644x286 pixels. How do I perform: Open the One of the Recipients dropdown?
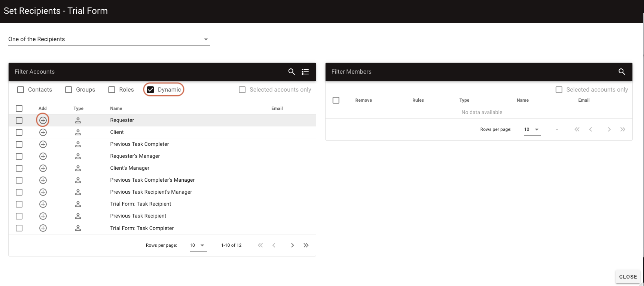[109, 39]
